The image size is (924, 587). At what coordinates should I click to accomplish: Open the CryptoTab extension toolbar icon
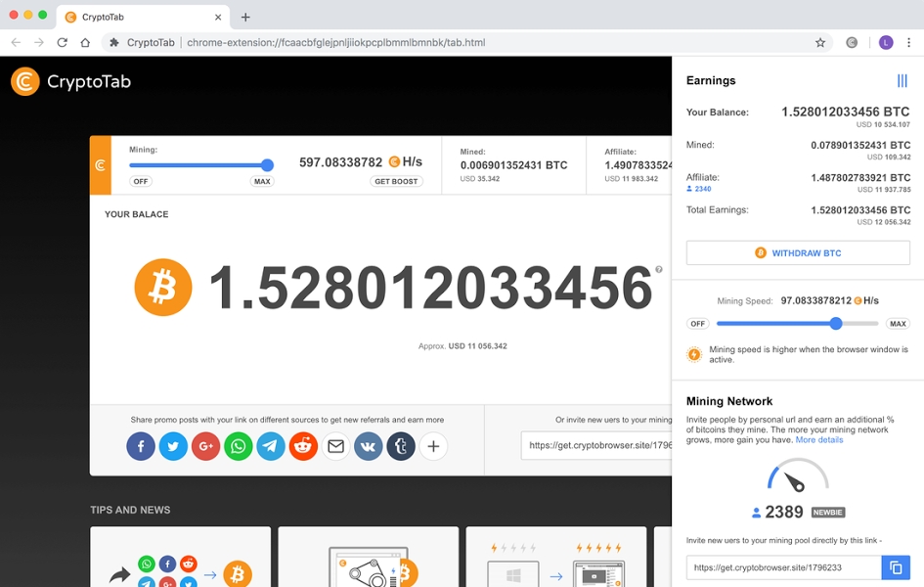[852, 42]
